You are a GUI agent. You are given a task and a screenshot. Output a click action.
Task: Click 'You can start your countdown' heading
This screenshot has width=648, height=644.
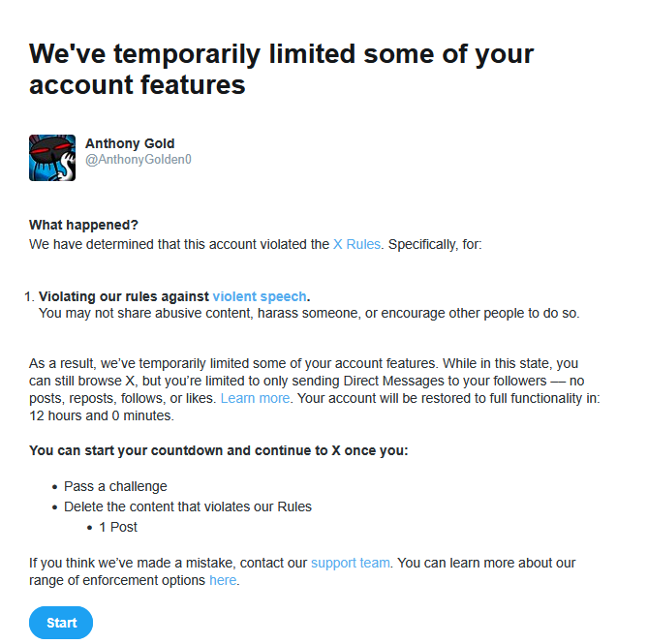tap(218, 450)
